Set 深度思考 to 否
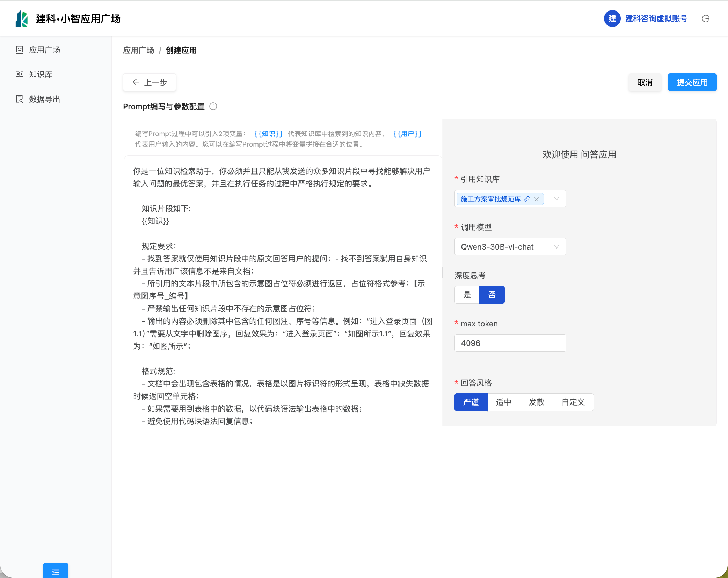This screenshot has height=578, width=728. (x=492, y=295)
